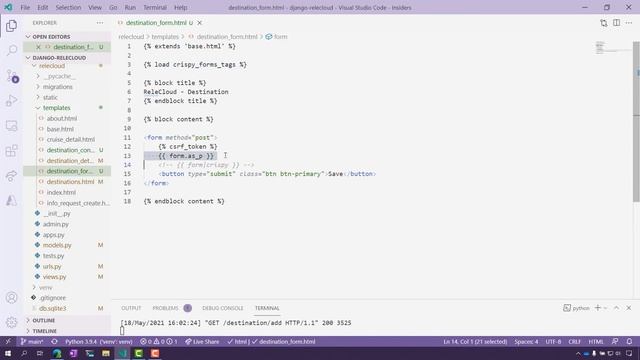Image resolution: width=640 pixels, height=360 pixels.
Task: Start Live Share from status bar
Action: (x=202, y=341)
